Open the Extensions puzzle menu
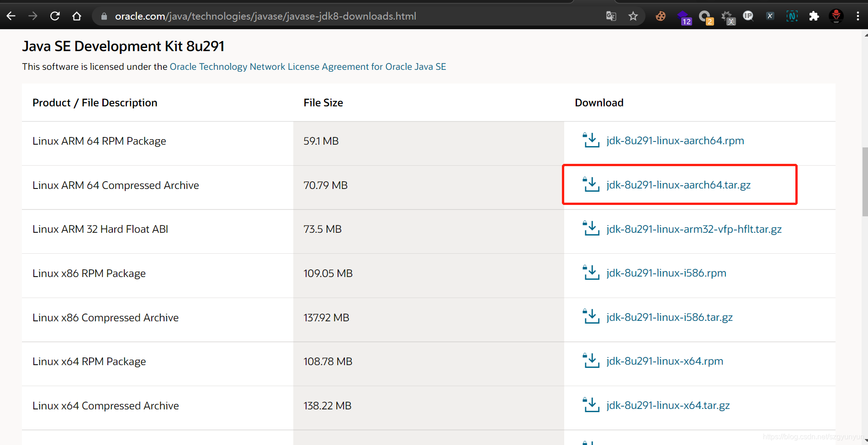The height and width of the screenshot is (445, 868). [814, 16]
